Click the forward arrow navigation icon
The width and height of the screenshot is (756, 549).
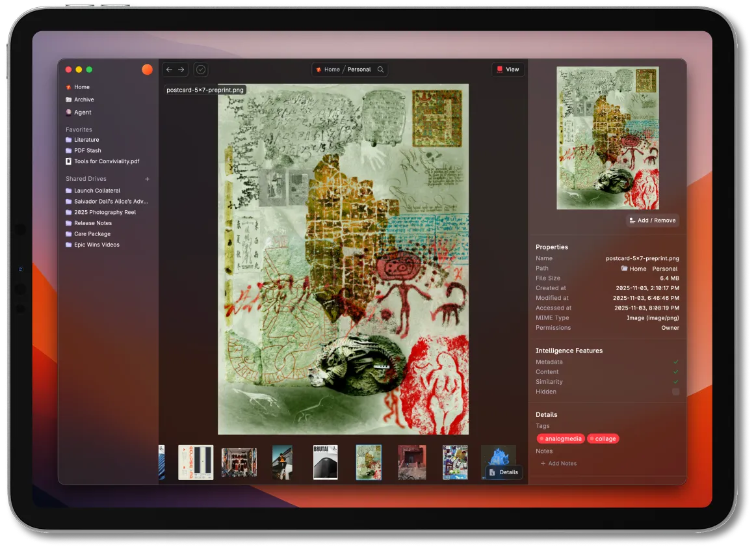181,70
